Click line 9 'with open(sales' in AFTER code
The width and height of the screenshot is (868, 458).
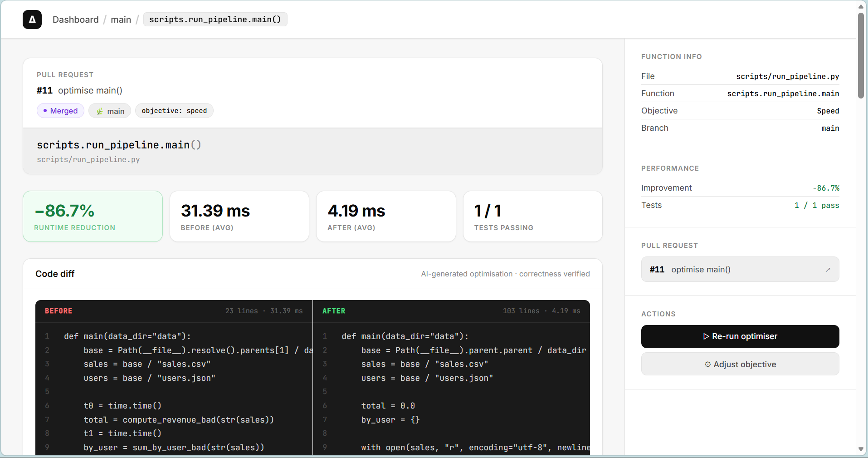476,448
